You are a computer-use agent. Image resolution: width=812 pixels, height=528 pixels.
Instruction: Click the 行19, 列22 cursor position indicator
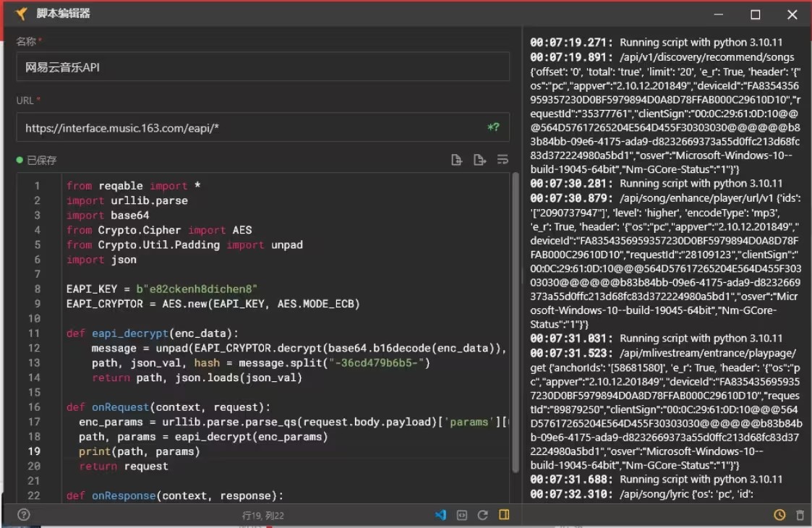pyautogui.click(x=262, y=516)
